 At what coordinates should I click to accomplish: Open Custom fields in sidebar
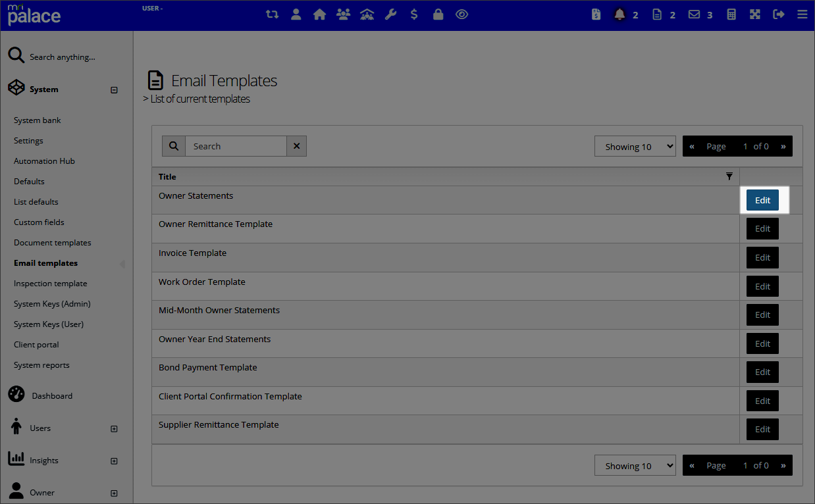click(x=39, y=222)
